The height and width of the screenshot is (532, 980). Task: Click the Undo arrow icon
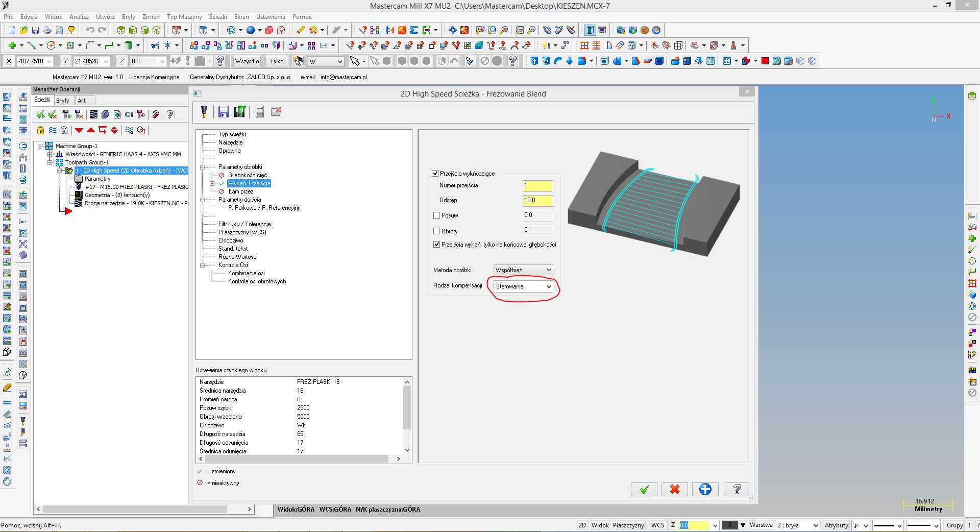(90, 30)
